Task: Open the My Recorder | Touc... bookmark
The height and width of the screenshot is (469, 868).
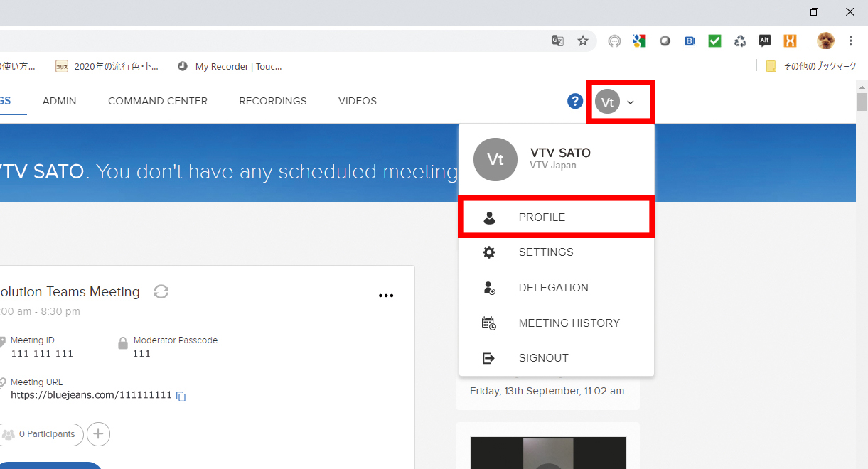Action: click(x=230, y=66)
